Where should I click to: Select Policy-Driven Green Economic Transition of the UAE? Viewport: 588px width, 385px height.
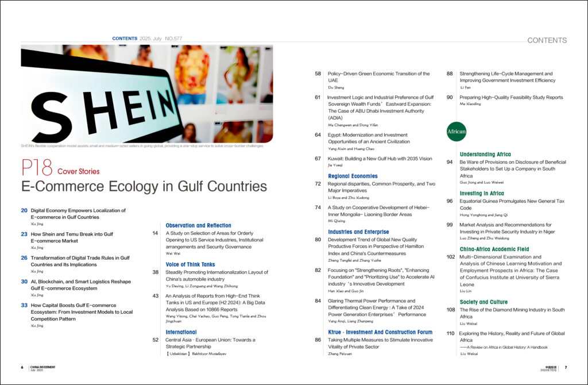click(379, 77)
